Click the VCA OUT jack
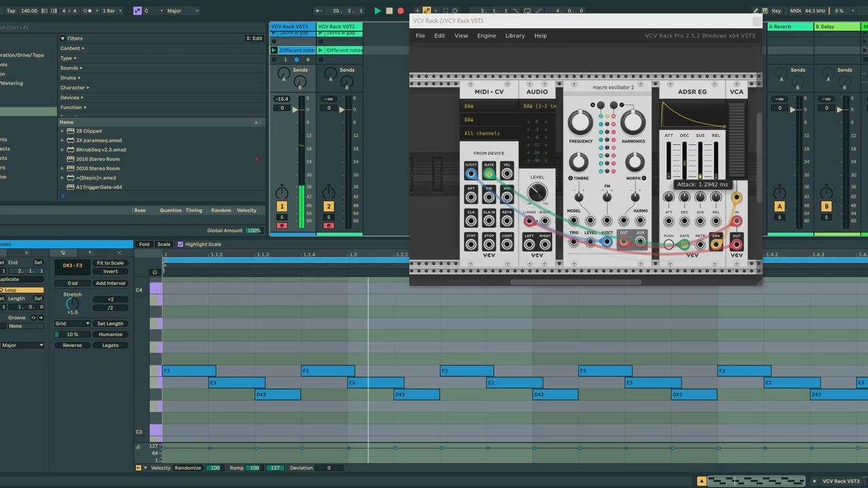The width and height of the screenshot is (868, 488). click(736, 245)
